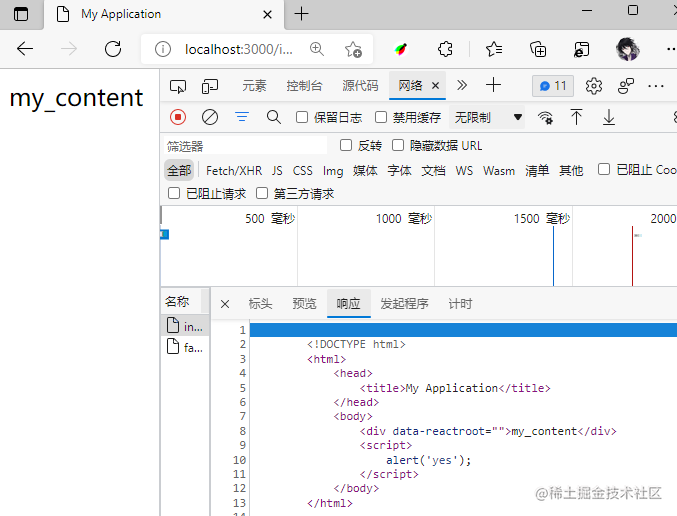Tick the 隐藏数据 URL checkbox
Screen dimensions: 677x516
pyautogui.click(x=398, y=145)
